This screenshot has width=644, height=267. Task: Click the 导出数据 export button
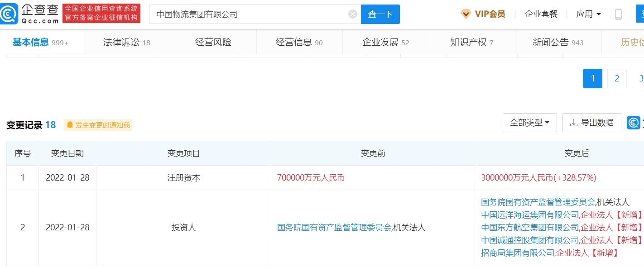[x=592, y=123]
